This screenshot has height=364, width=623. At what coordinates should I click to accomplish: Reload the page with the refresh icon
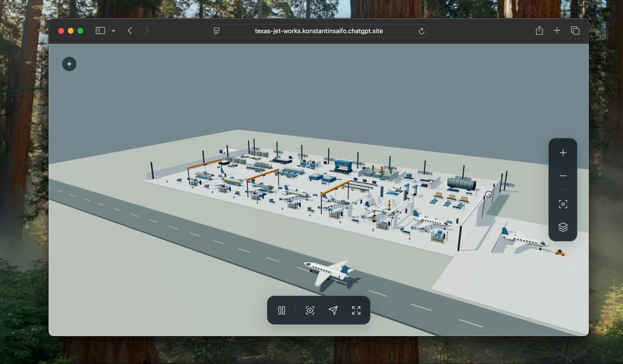click(x=421, y=31)
